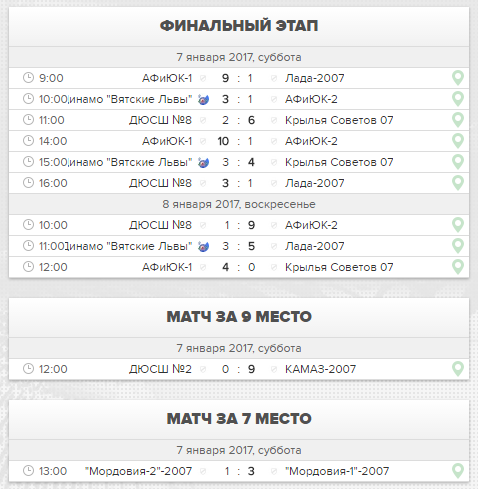
Task: Click clock icon beside the 16:00 match
Action: tap(28, 183)
